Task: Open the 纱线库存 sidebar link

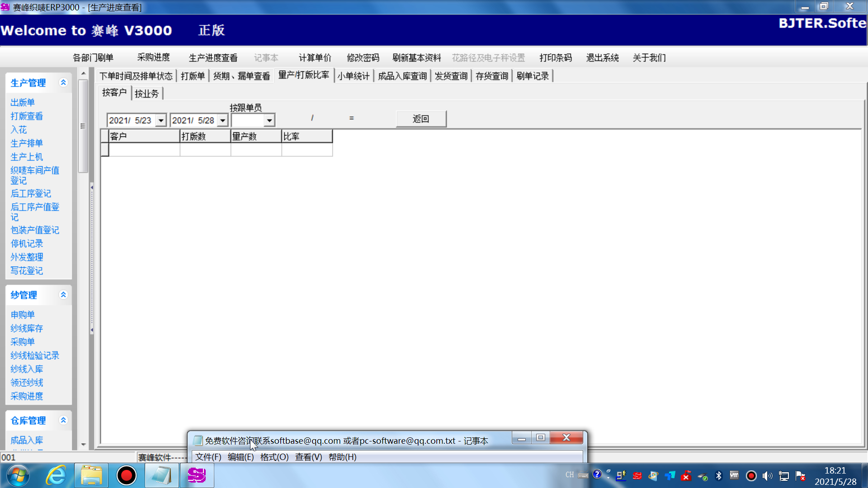Action: coord(27,328)
